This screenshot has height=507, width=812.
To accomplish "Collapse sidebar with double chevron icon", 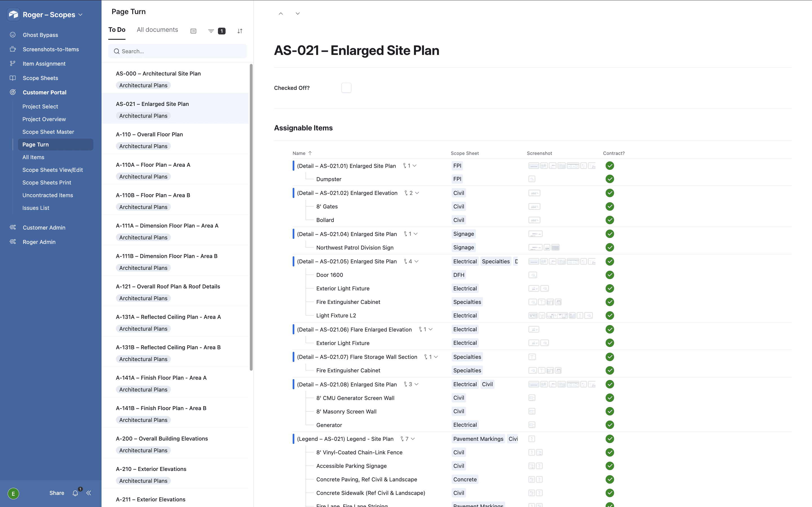I will 89,493.
